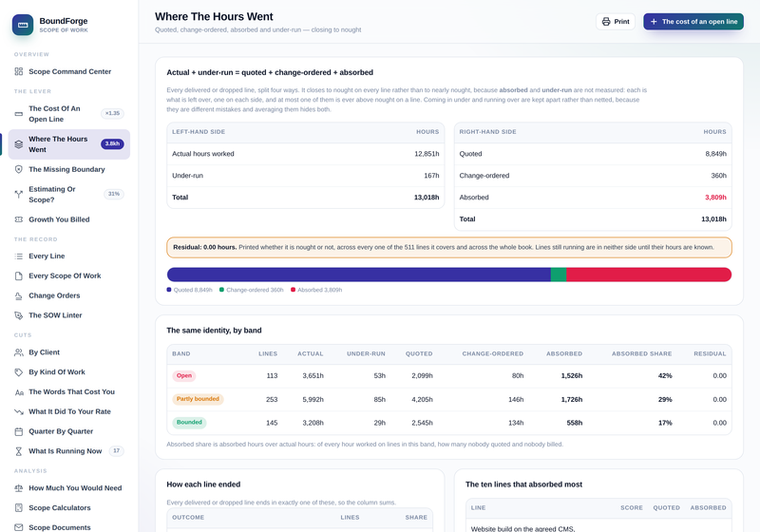This screenshot has width=760, height=532.
Task: Click the 42% absorbed share cell
Action: (665, 375)
